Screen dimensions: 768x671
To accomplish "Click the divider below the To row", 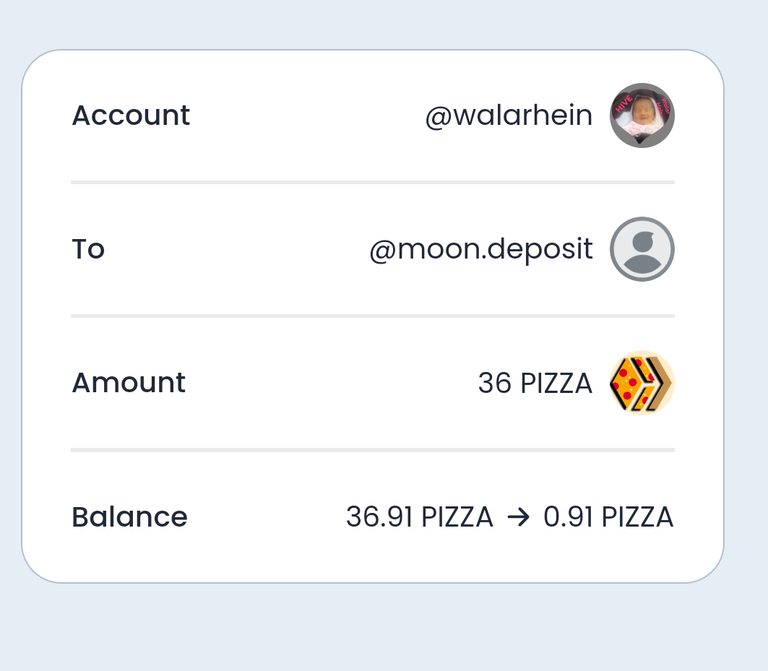I will 373,316.
